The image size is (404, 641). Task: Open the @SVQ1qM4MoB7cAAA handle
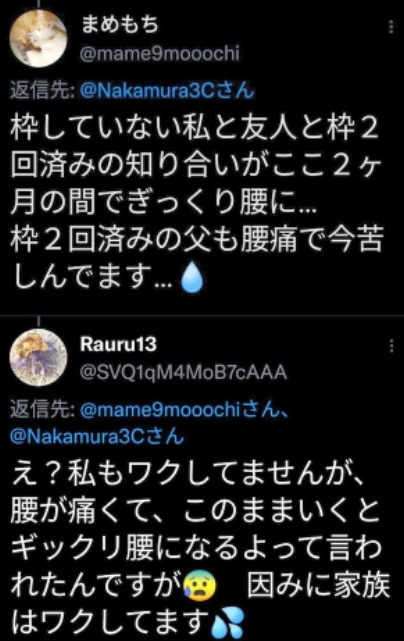(183, 372)
